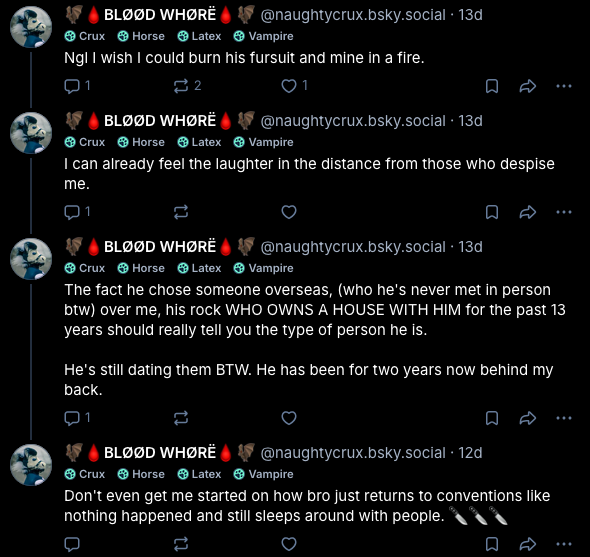Reply to the burn his fursuit post

point(77,86)
